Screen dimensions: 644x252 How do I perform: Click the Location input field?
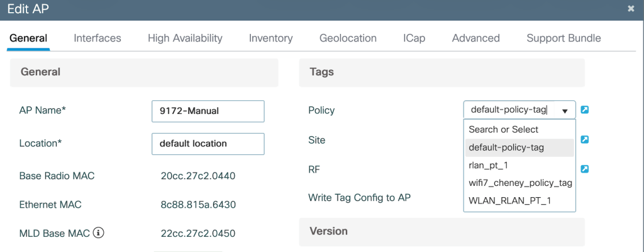click(x=208, y=144)
